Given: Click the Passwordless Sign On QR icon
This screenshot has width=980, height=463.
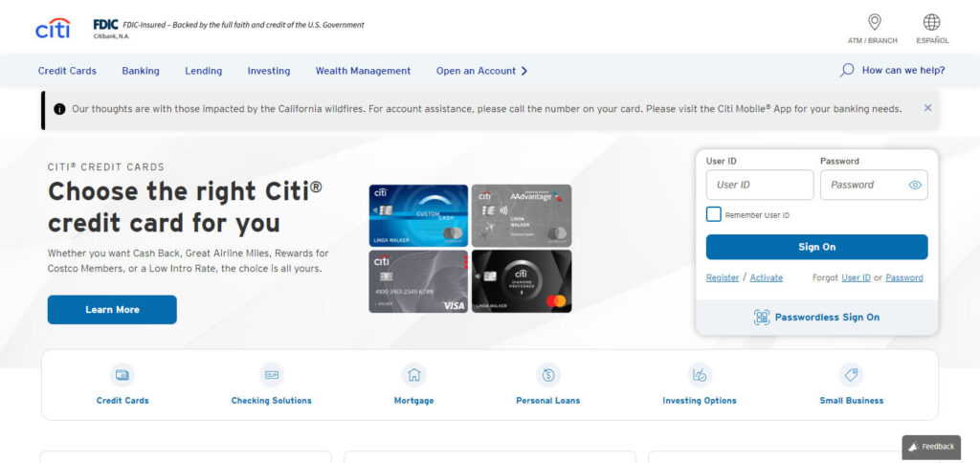Looking at the screenshot, I should pyautogui.click(x=761, y=318).
